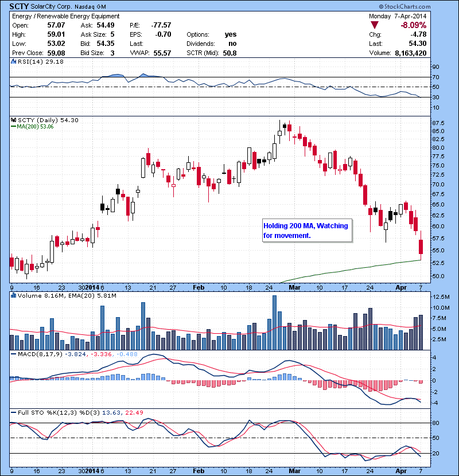Image resolution: width=459 pixels, height=476 pixels.
Task: Click the Ask value 54.49
Action: pos(106,25)
